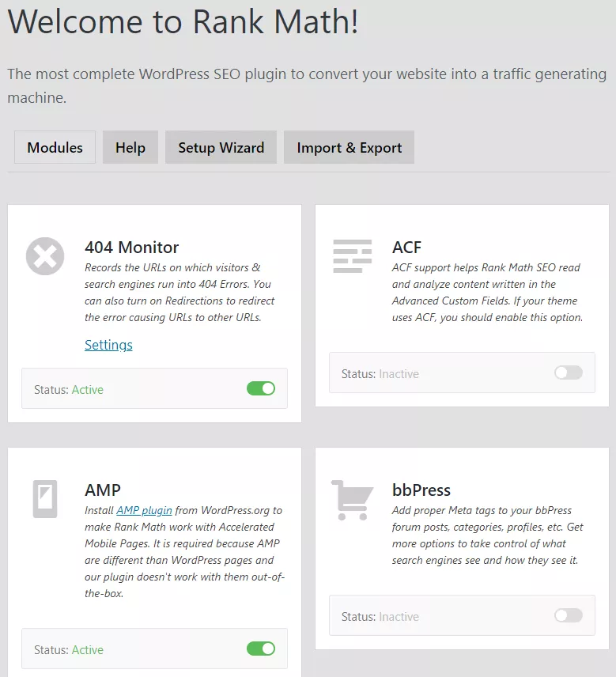
Task: Click bbPress's 'Status: Inactive' label
Action: click(380, 617)
